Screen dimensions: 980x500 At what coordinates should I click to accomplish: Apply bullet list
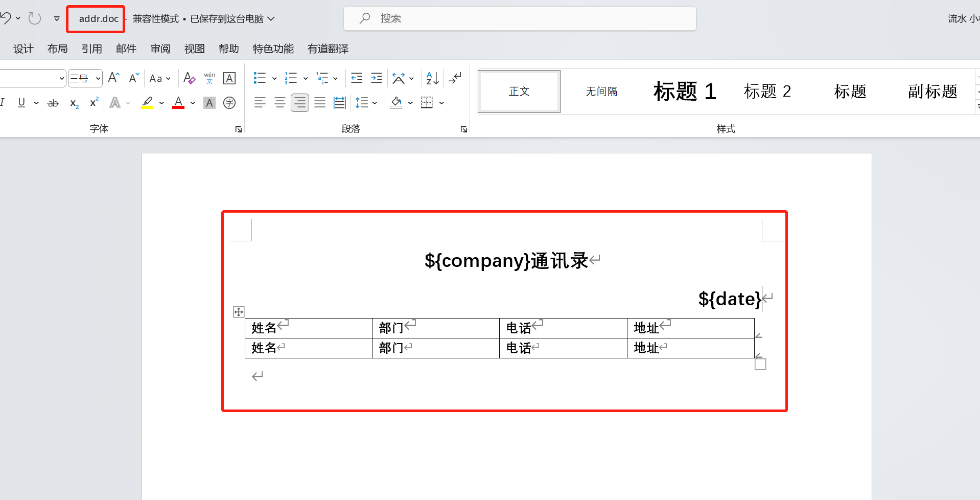[260, 78]
